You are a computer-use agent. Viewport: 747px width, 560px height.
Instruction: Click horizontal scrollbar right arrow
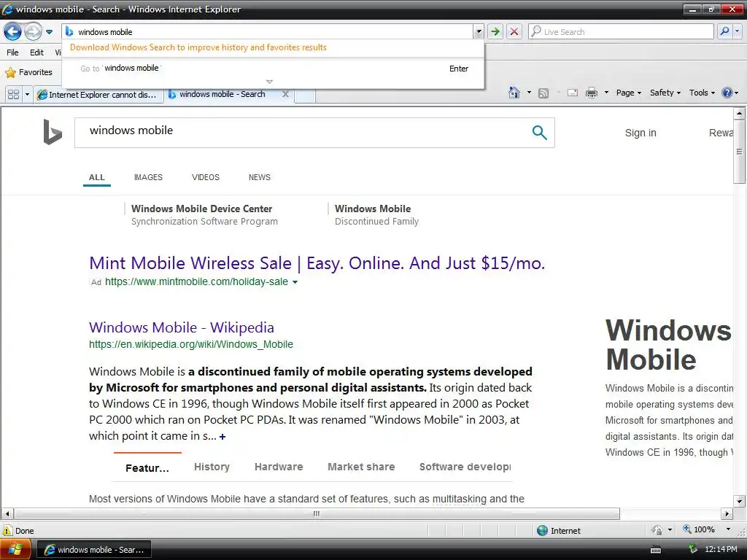(727, 514)
